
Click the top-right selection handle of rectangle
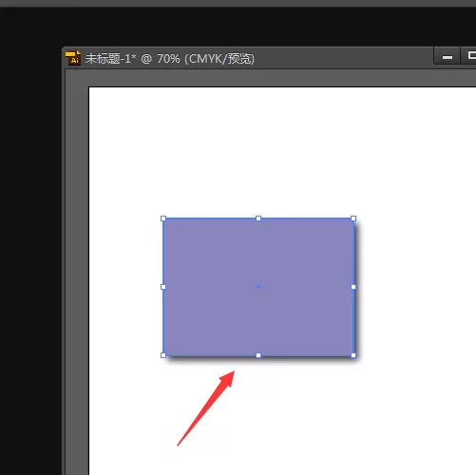pos(353,218)
